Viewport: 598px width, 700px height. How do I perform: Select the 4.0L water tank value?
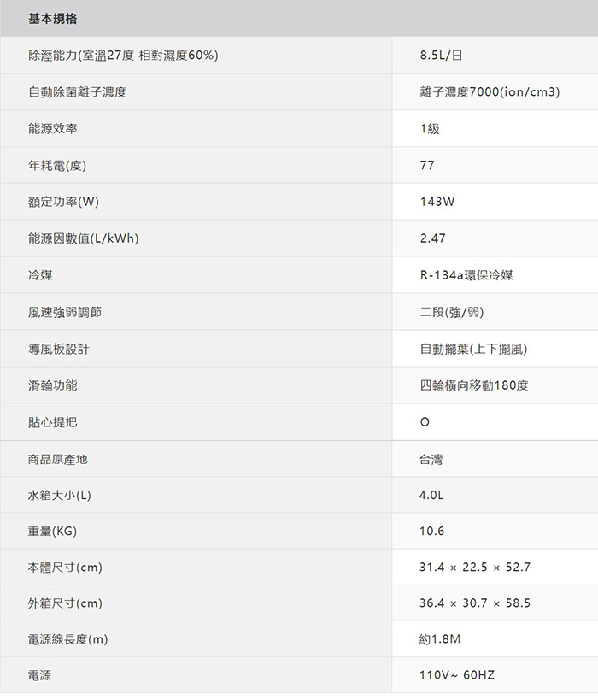(432, 496)
